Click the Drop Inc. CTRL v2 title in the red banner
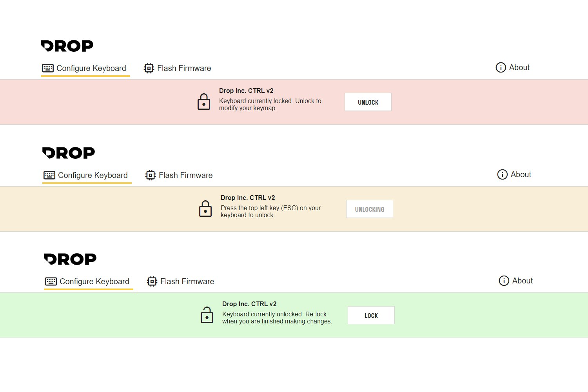 click(246, 91)
